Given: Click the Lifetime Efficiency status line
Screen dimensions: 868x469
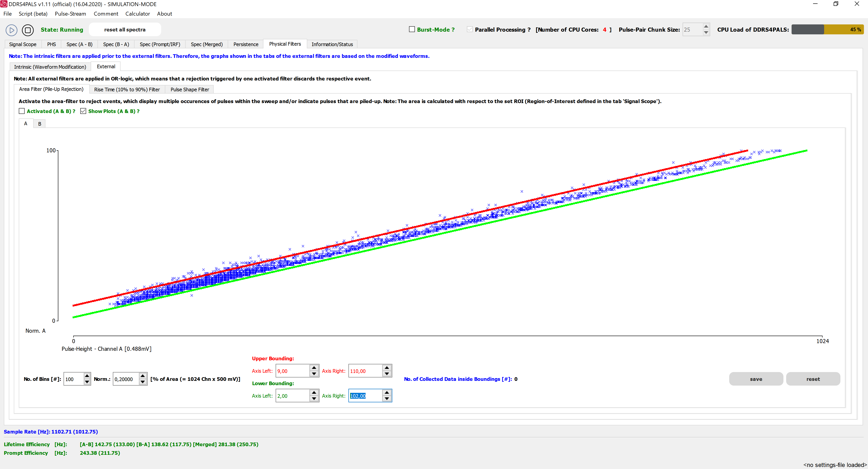Looking at the screenshot, I should click(x=131, y=444).
